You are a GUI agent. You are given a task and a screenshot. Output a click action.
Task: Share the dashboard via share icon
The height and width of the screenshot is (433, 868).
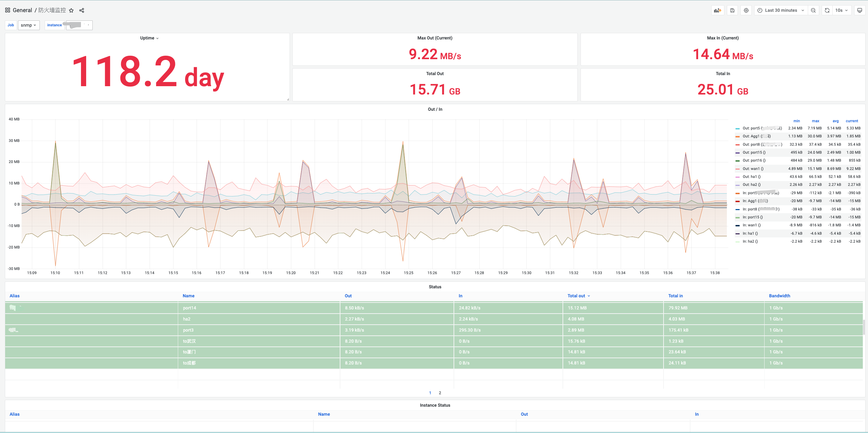pos(82,10)
